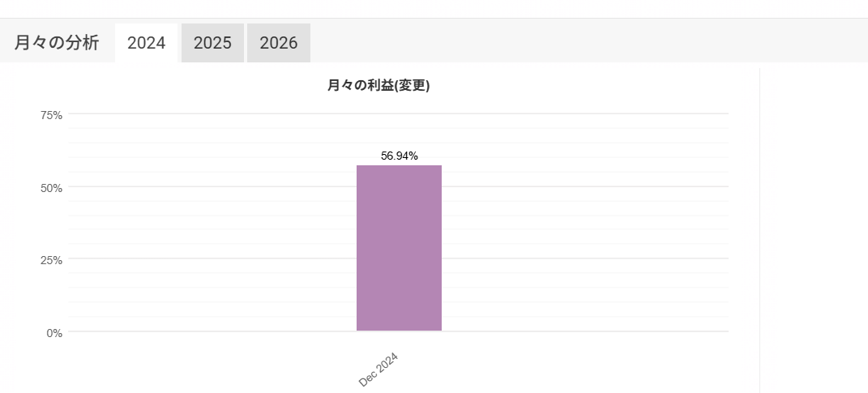The image size is (868, 393).
Task: Click the chart title 月々の利益(変更)
Action: tap(378, 86)
